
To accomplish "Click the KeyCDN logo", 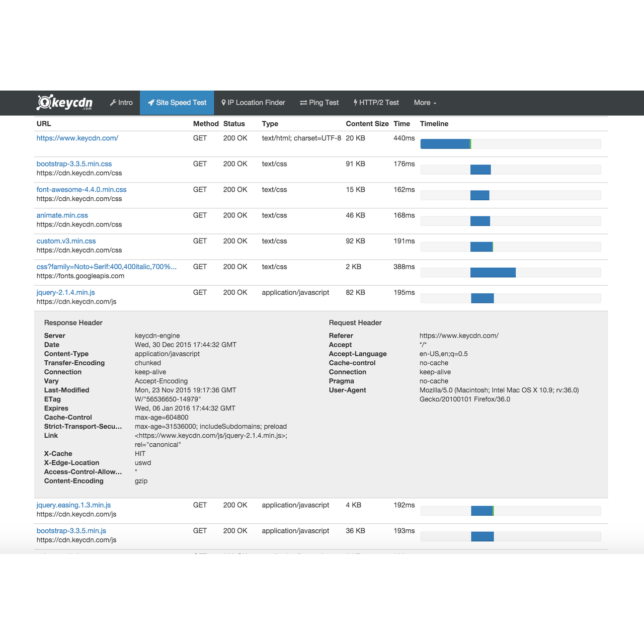I will [x=64, y=102].
